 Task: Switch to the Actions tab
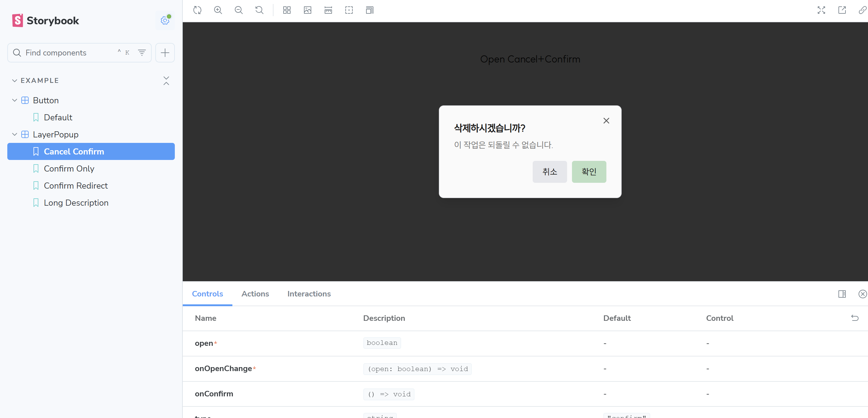[255, 294]
